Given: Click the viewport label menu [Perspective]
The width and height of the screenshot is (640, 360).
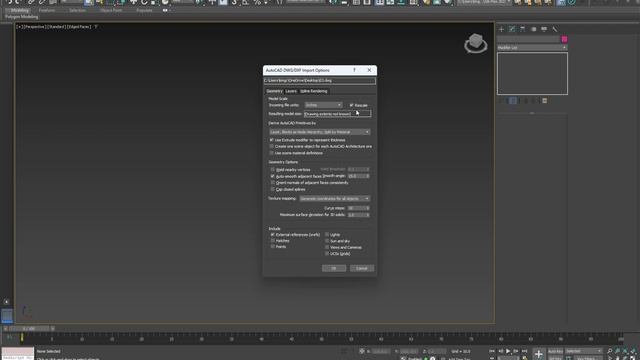Looking at the screenshot, I should 36,27.
